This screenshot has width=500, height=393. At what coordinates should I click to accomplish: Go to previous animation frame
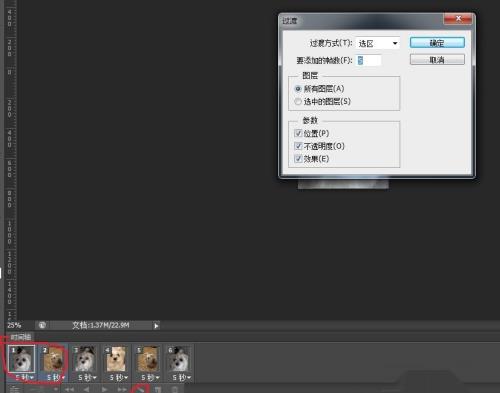tap(86, 389)
